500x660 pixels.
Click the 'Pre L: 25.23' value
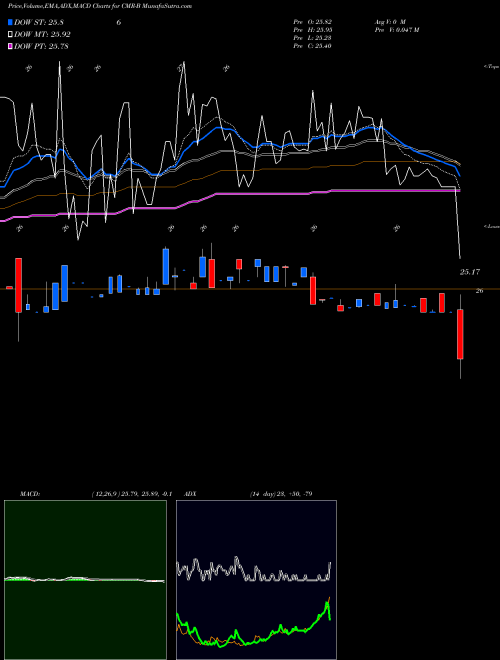(x=313, y=37)
